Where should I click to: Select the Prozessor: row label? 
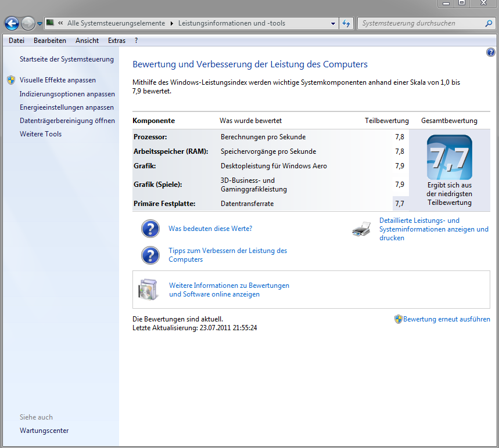click(150, 137)
